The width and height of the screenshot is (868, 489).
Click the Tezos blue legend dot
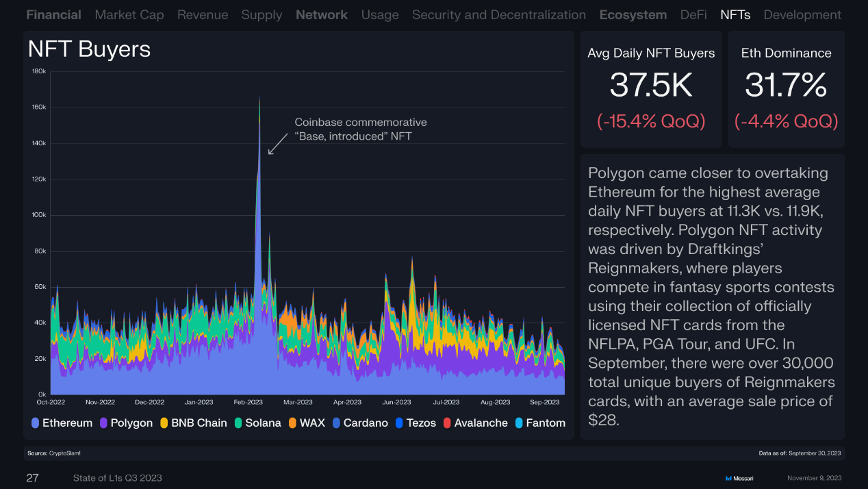click(399, 423)
